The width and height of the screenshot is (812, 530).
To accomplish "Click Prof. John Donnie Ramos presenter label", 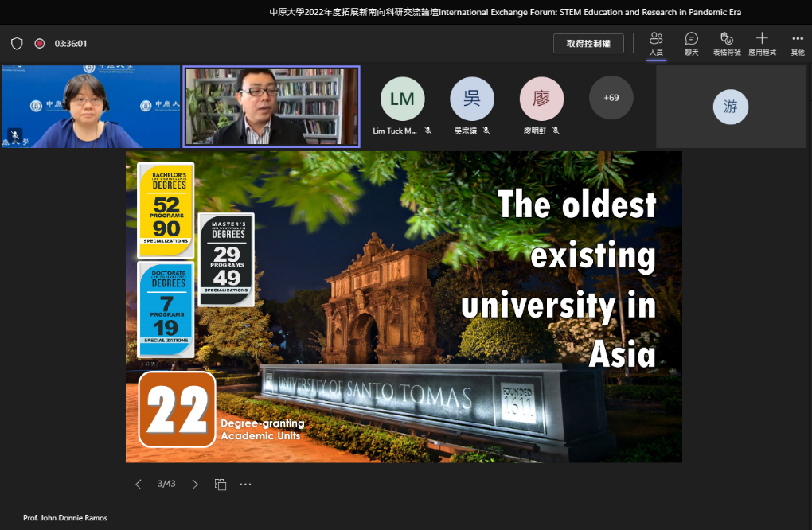I will tap(65, 517).
